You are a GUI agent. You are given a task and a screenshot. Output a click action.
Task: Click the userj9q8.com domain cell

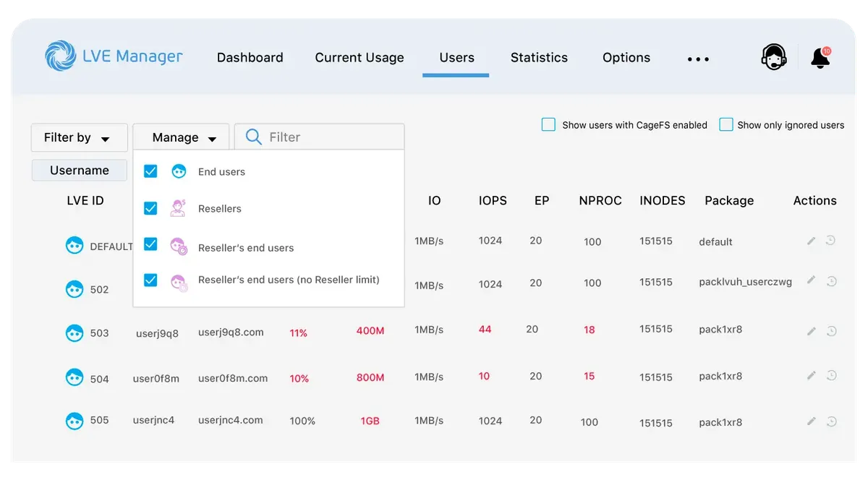231,333
